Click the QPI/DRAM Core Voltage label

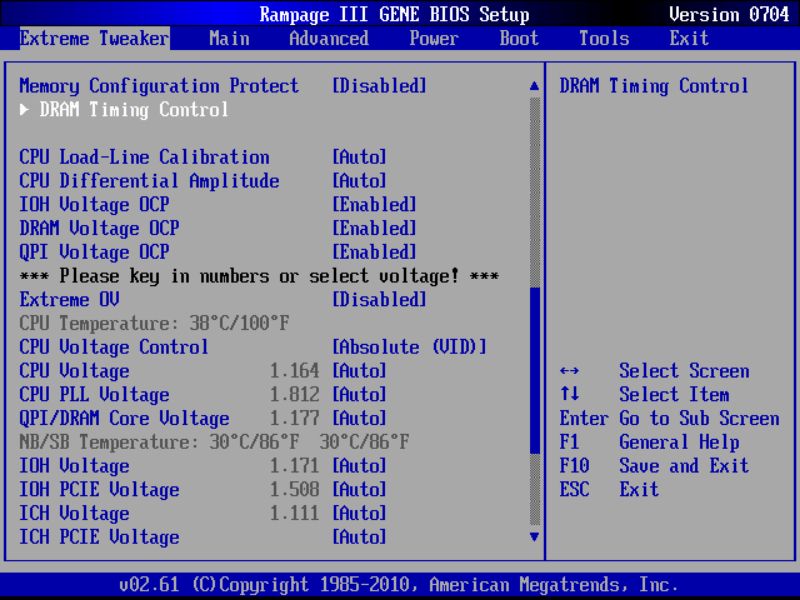click(124, 418)
